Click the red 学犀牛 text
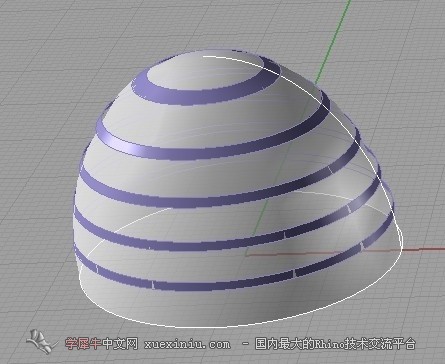Viewport: 445px width, 364px height. [x=83, y=343]
